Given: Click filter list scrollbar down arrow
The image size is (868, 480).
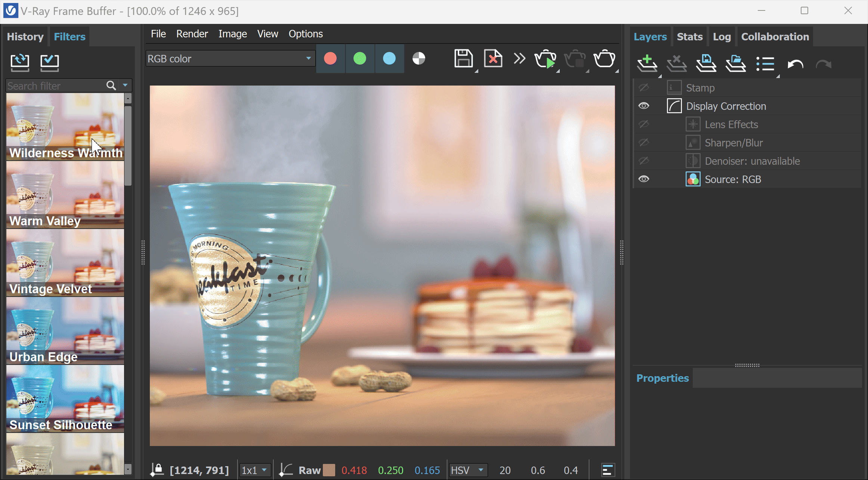Looking at the screenshot, I should pos(128,469).
